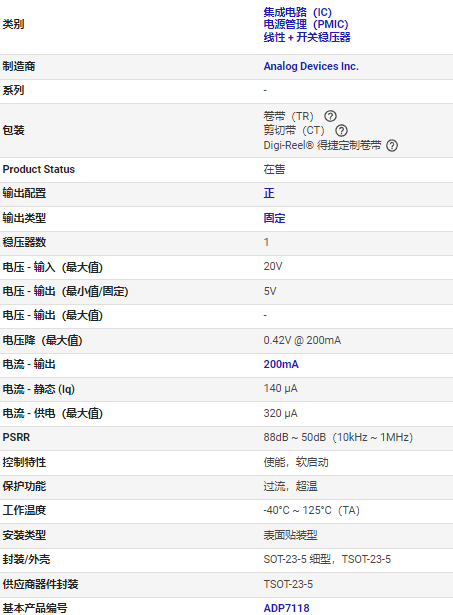Open the 线性 + 开关稳压器 category link
This screenshot has height=615, width=453.
307,37
